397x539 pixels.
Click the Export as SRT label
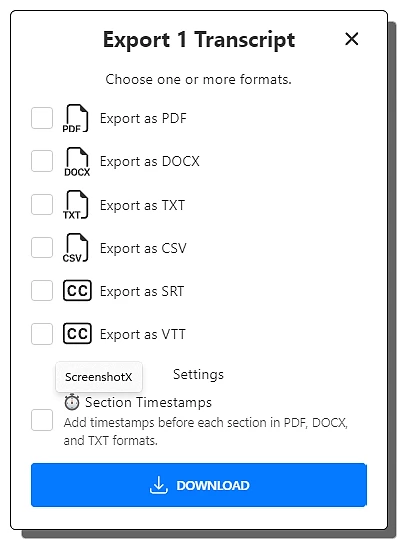142,292
